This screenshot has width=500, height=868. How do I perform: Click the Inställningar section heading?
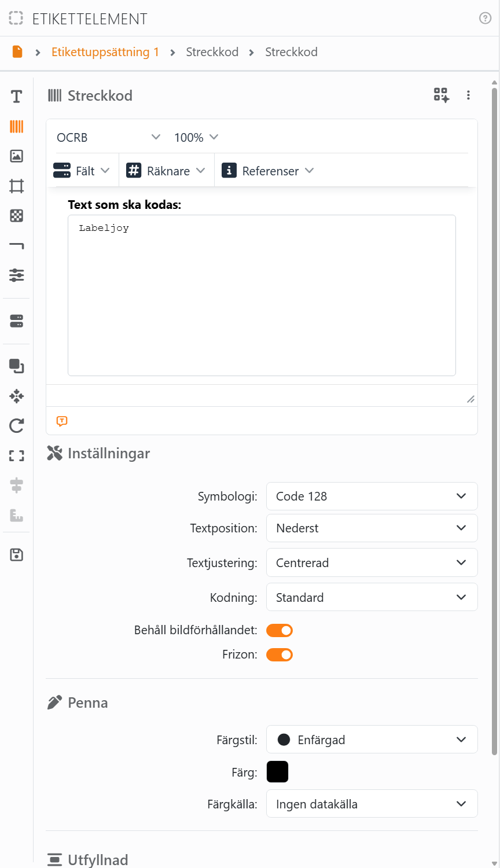click(109, 454)
